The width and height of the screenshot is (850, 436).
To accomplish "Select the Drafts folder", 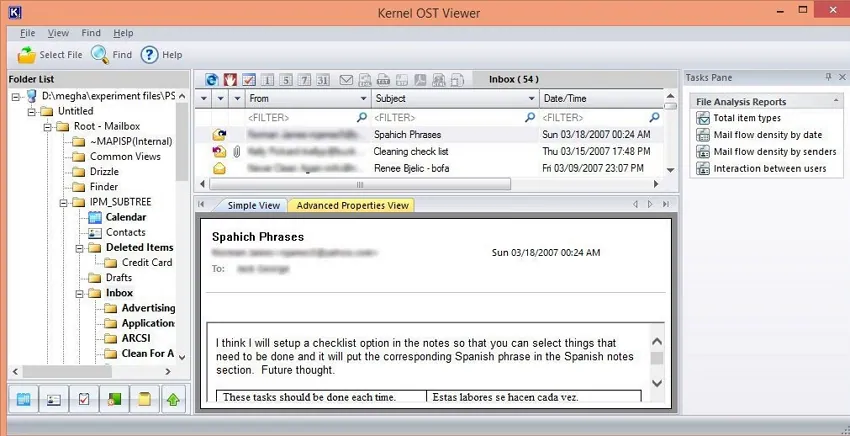I will 119,278.
